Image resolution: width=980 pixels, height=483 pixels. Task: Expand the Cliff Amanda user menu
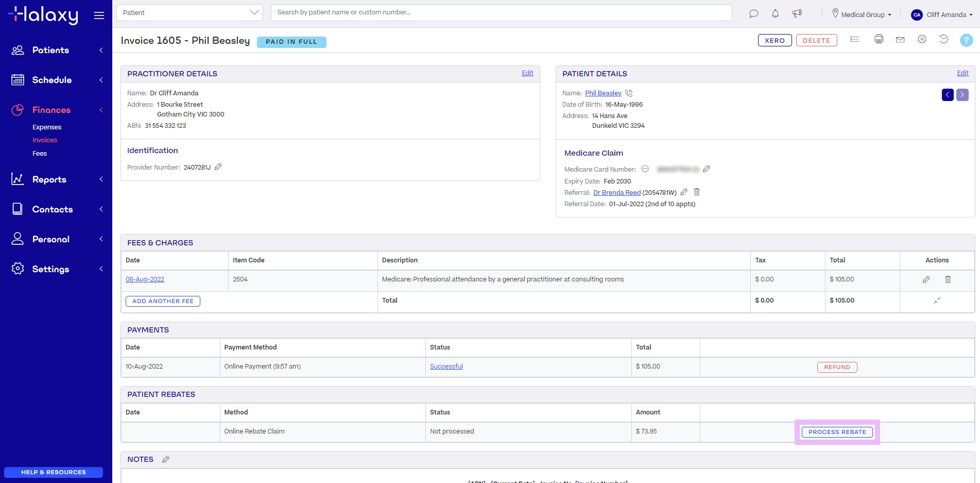click(x=941, y=14)
